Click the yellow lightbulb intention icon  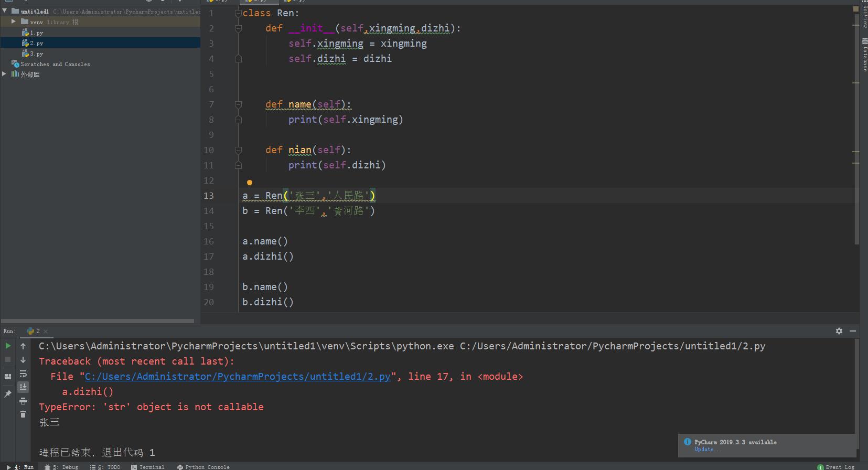pos(250,183)
